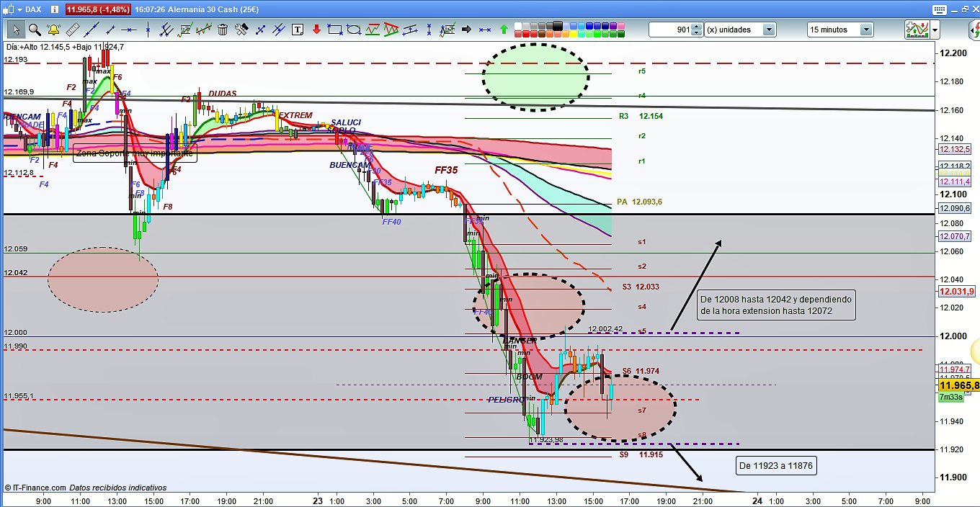Viewport: 980px width, 507px height.
Task: Expand the arrow next to the indicators button
Action: (x=935, y=30)
